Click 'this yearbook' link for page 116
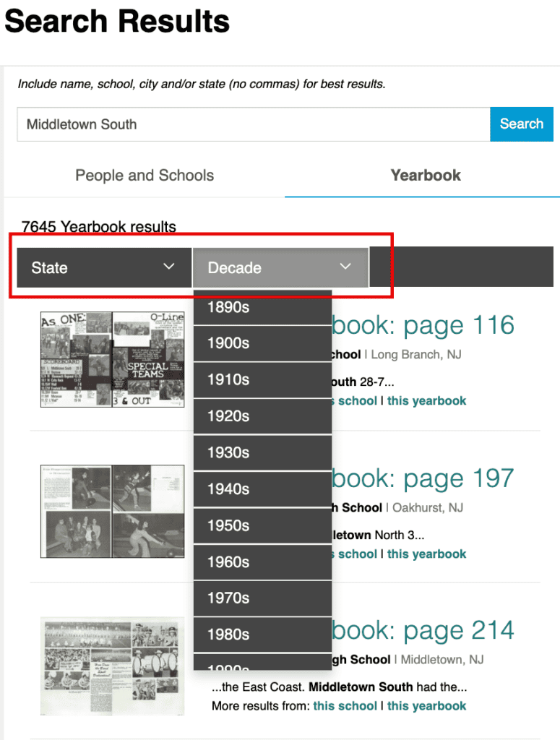Image resolution: width=560 pixels, height=740 pixels. pyautogui.click(x=426, y=400)
